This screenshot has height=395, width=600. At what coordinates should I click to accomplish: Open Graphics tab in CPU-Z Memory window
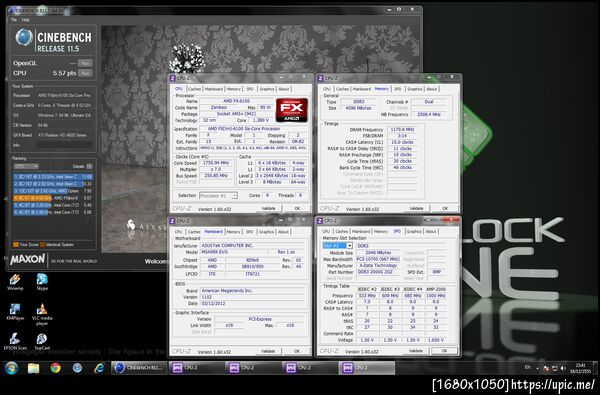pos(414,89)
